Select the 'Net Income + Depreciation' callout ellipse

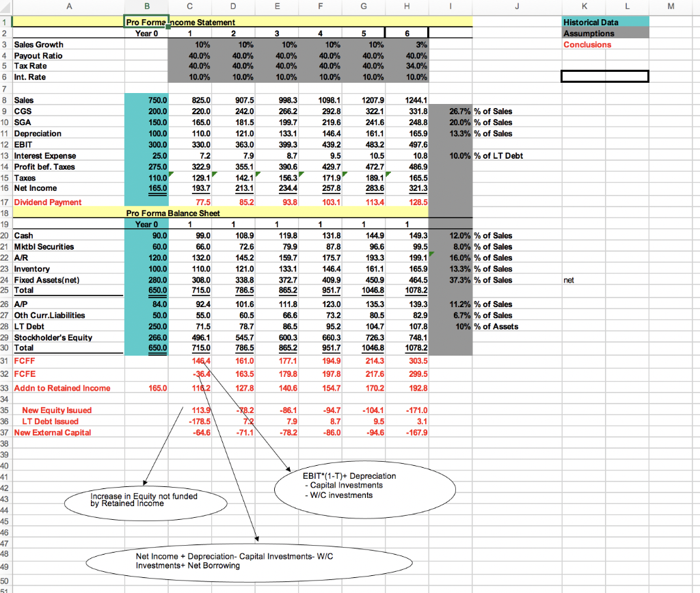pos(249,563)
